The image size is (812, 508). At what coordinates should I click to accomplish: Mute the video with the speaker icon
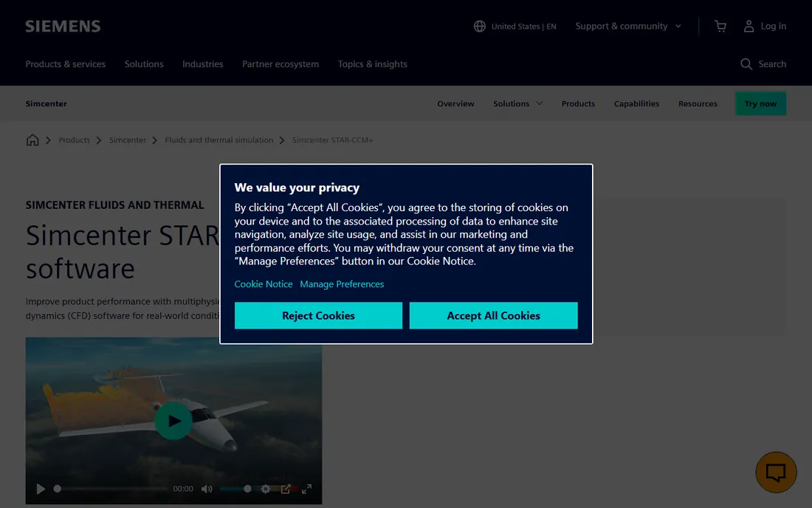coord(207,488)
